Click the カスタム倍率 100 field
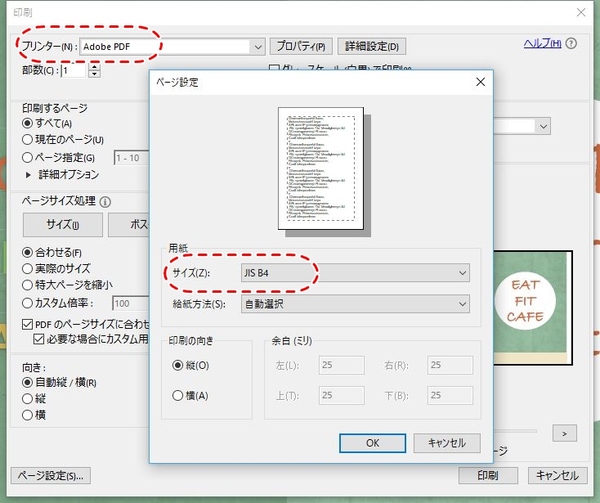 click(x=131, y=304)
